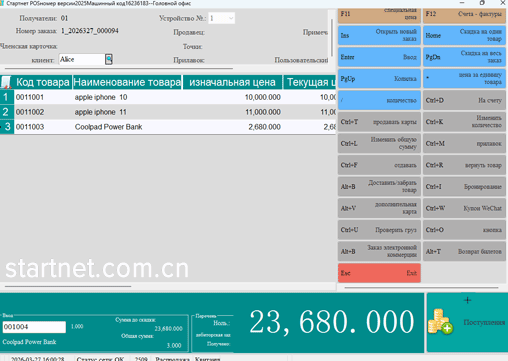Screen dimensions: 508x361
Task: Click the PgDn Скидка на весь заказ button
Action: (x=464, y=57)
